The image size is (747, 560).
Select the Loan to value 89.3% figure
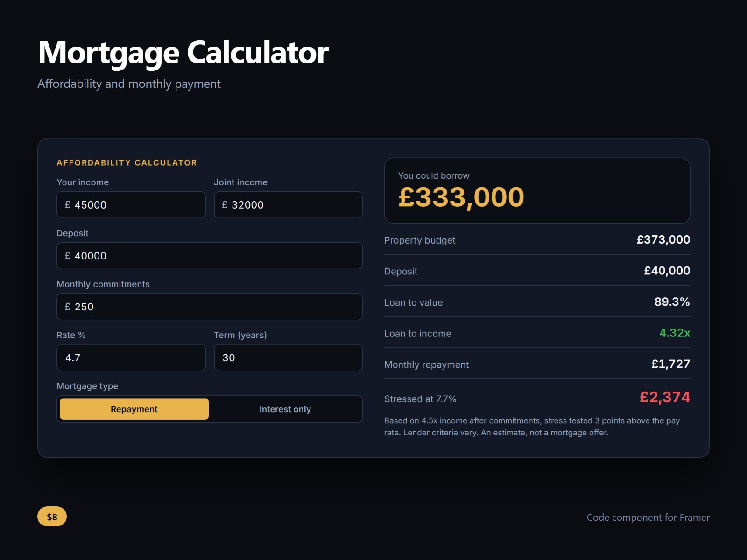(672, 302)
